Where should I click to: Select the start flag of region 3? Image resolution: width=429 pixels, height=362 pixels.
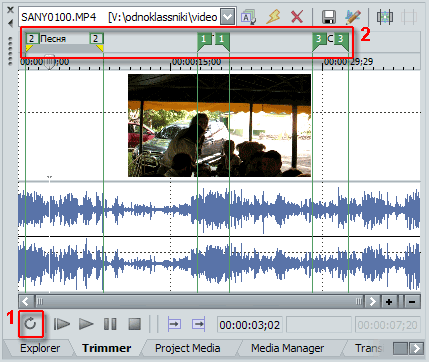point(319,39)
